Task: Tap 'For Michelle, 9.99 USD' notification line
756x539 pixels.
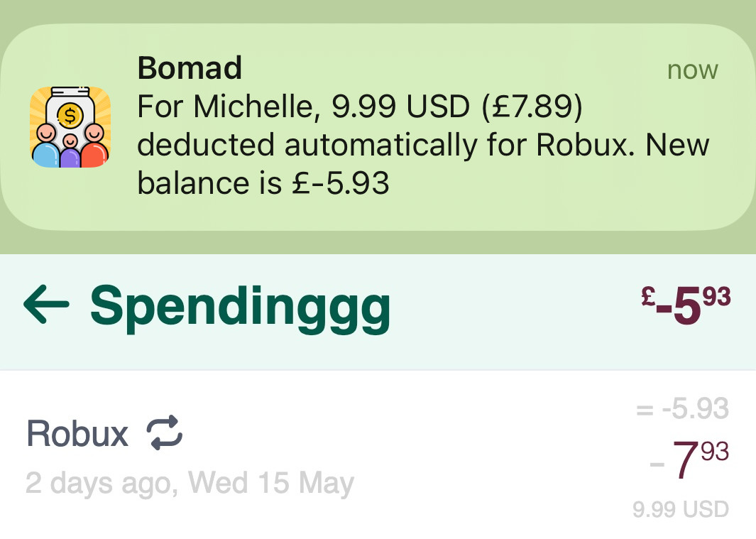Action: click(x=303, y=106)
